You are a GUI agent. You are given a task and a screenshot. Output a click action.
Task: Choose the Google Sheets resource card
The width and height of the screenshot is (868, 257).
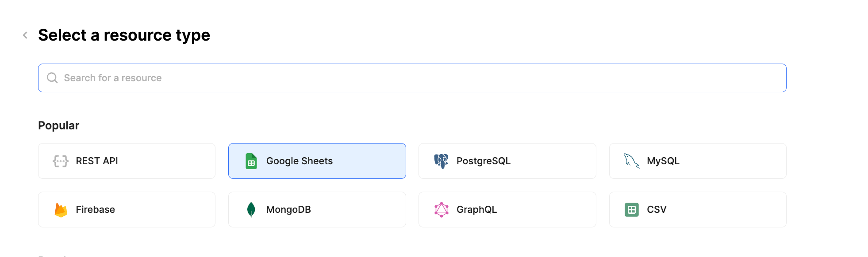coord(317,161)
